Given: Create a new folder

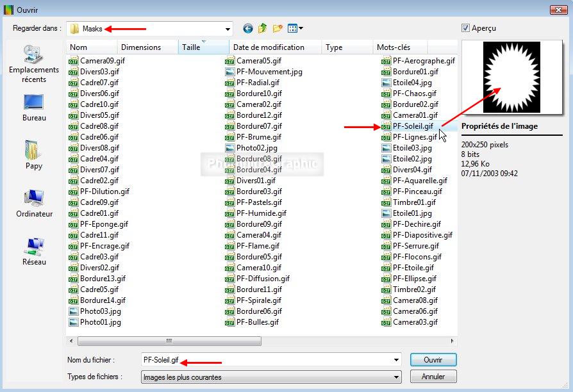Looking at the screenshot, I should tap(278, 28).
